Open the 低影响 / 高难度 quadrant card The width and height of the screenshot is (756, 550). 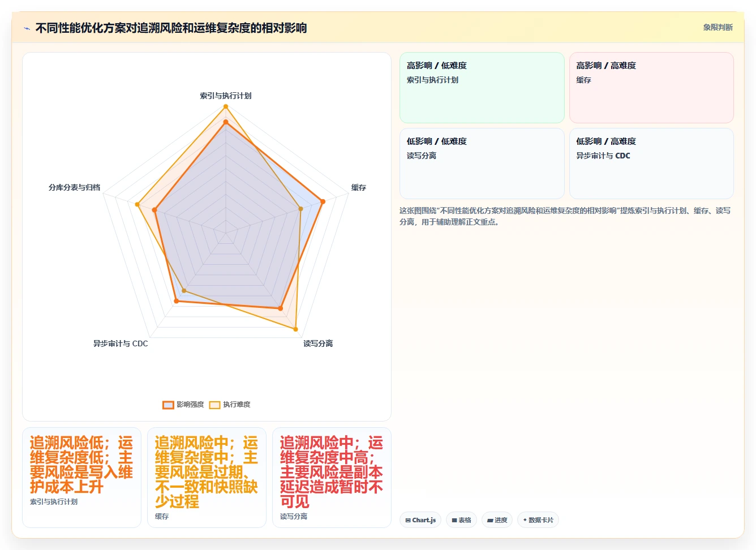click(651, 164)
